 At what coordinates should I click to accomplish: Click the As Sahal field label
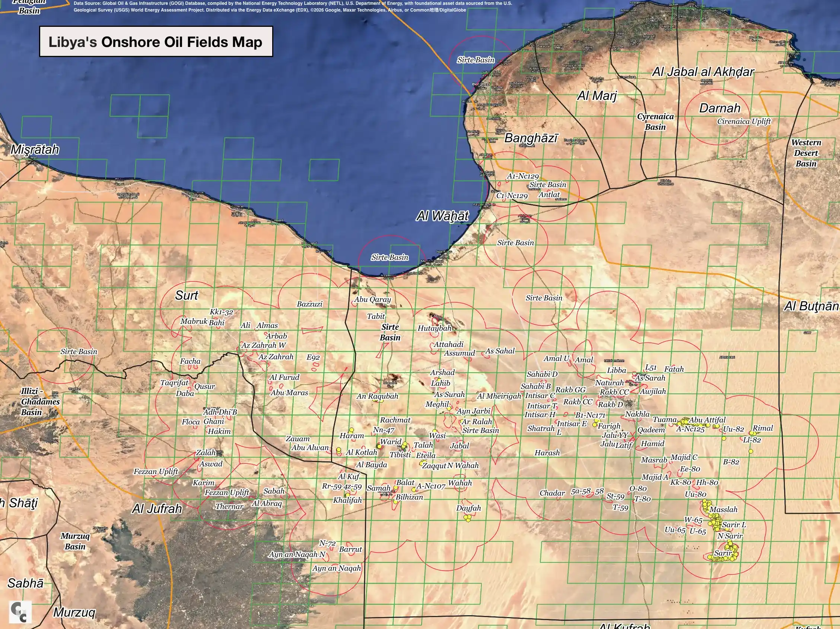click(x=500, y=351)
